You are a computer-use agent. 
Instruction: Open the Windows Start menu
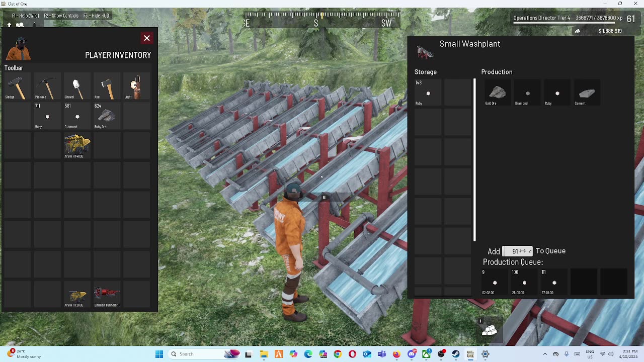(x=159, y=354)
